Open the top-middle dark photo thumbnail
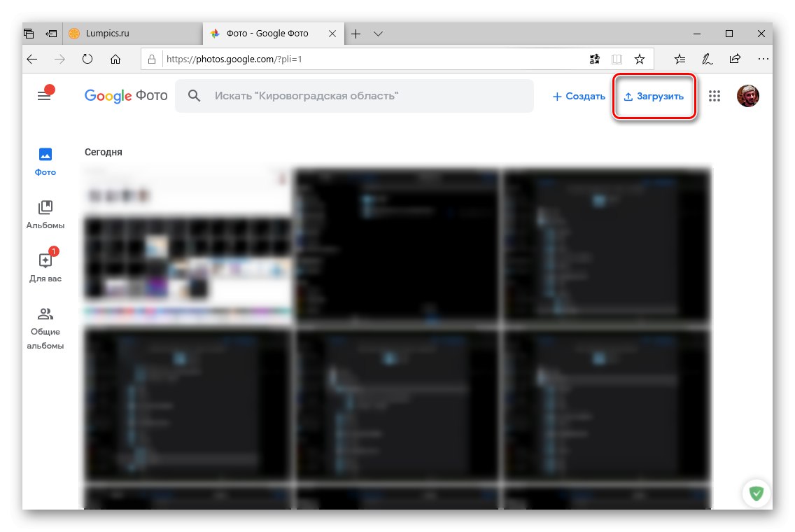 397,246
